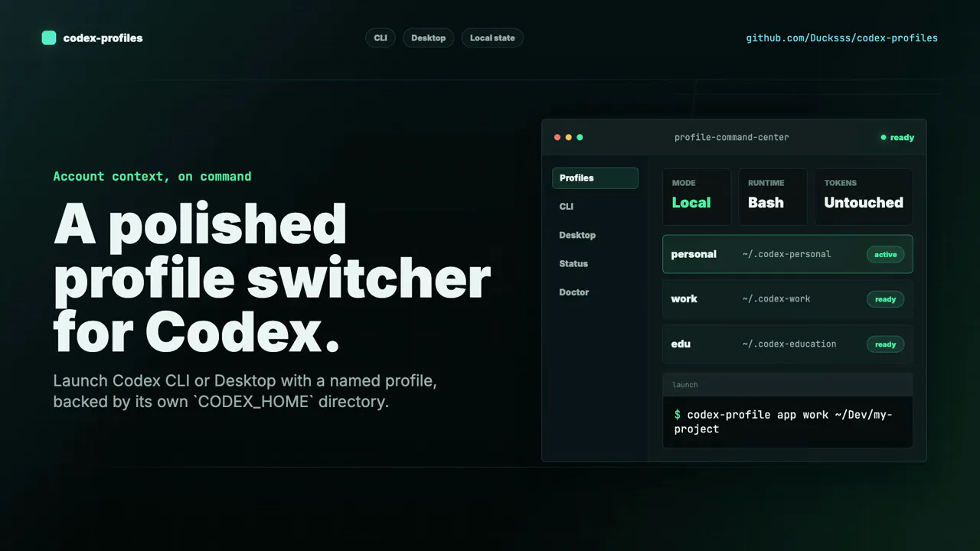
Task: Open the Desktop sidebar item
Action: 595,235
